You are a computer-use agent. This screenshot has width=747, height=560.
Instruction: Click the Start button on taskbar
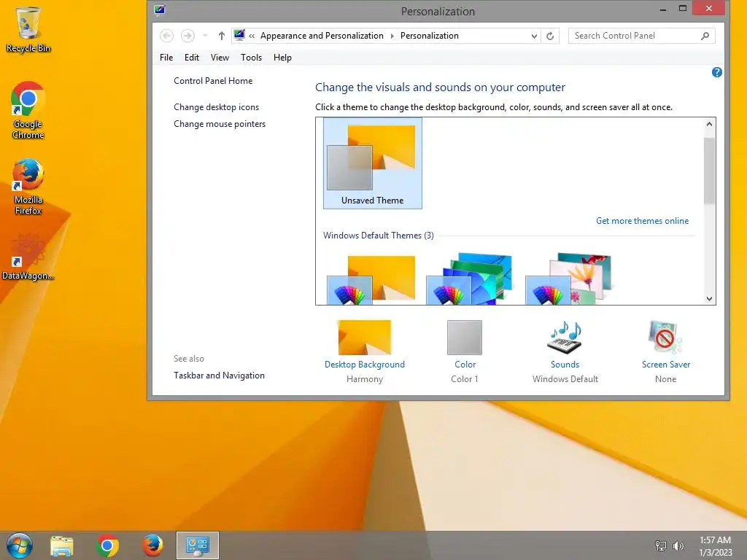click(x=20, y=545)
